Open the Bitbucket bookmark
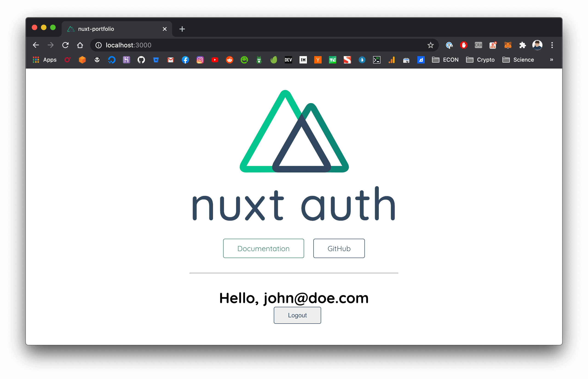Screen dimensions: 588x379 [x=156, y=60]
